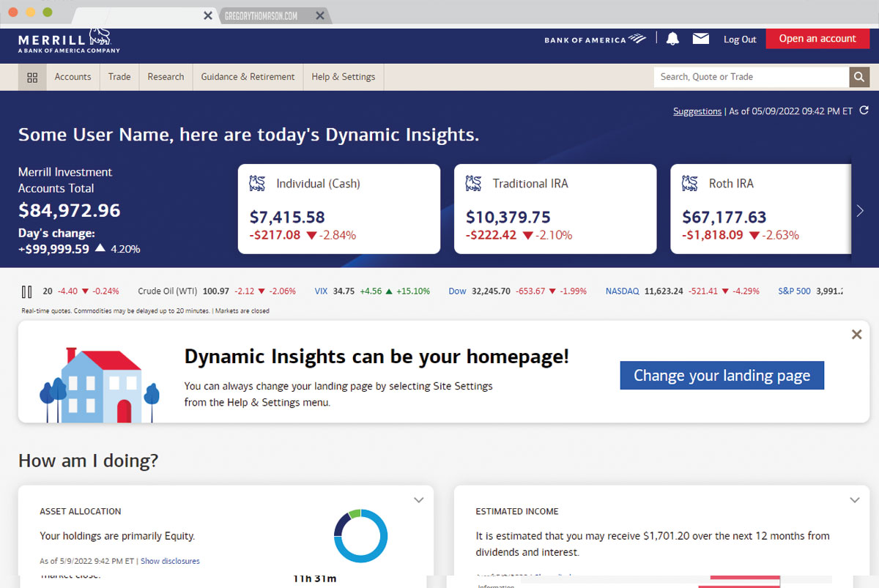Click the VIX ticker link
This screenshot has width=879, height=588.
pos(321,291)
